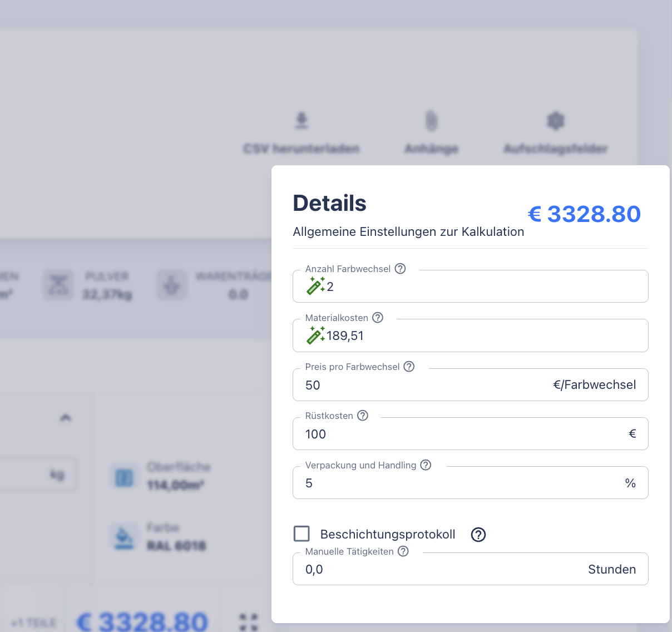Enable the Beschichtungsprotokoll checkbox
672x632 pixels.
302,534
